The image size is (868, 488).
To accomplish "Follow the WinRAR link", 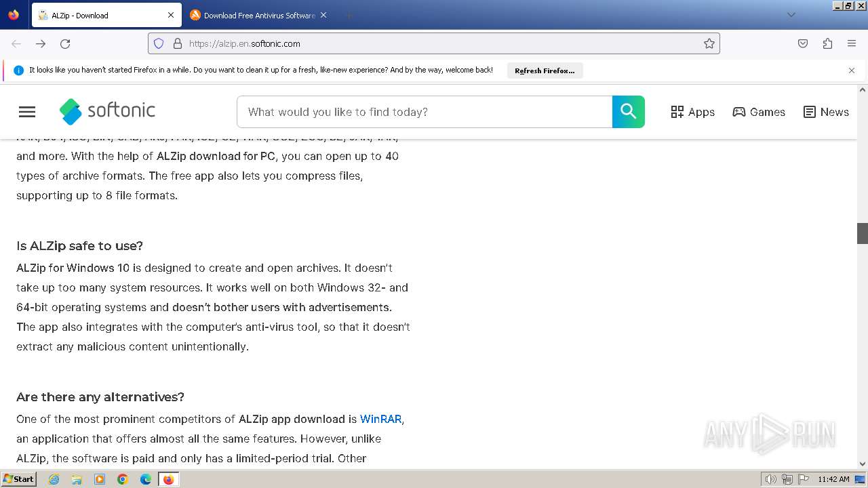I will 380,419.
